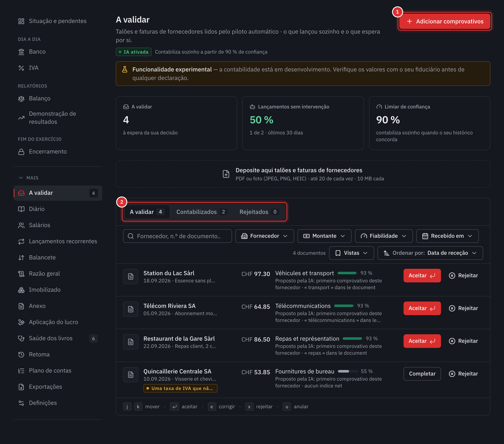Click the Fournitures de bureau 55 % confidence bar

pos(348,371)
